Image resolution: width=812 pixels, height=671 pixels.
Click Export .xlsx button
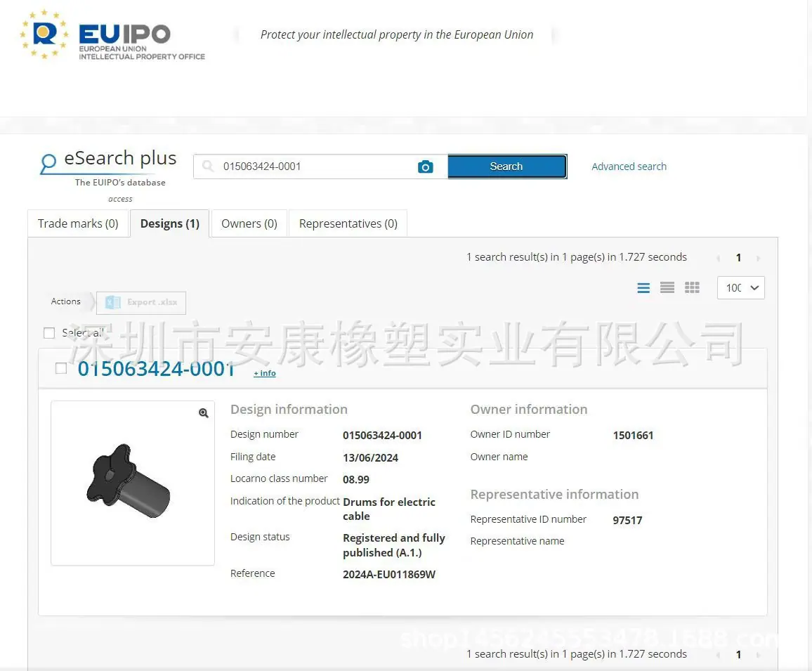tap(141, 303)
